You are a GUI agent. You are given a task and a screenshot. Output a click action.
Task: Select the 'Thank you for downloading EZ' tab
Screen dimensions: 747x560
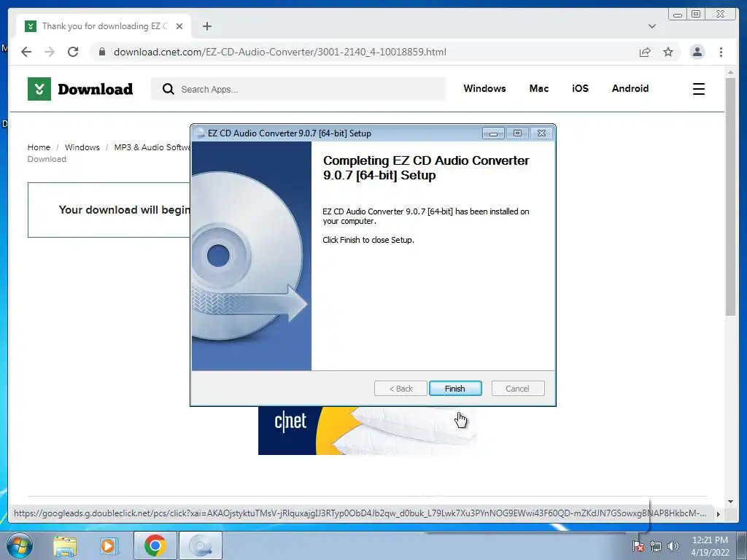[104, 26]
